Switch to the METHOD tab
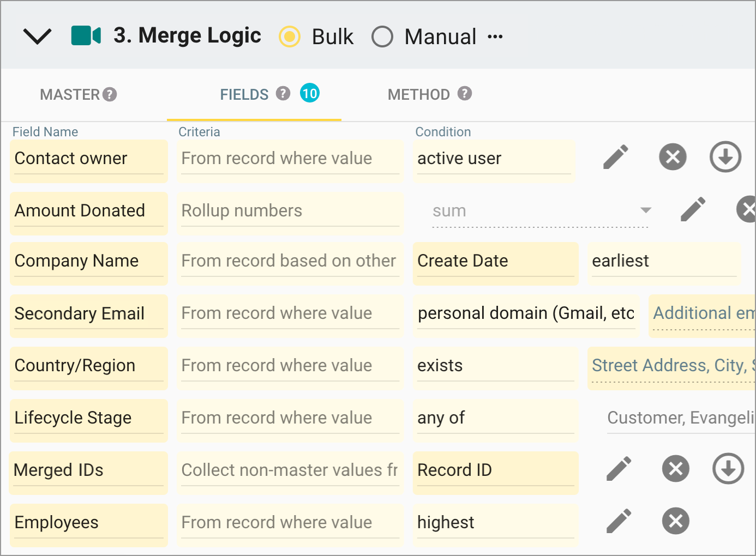This screenshot has width=756, height=556. coord(419,94)
